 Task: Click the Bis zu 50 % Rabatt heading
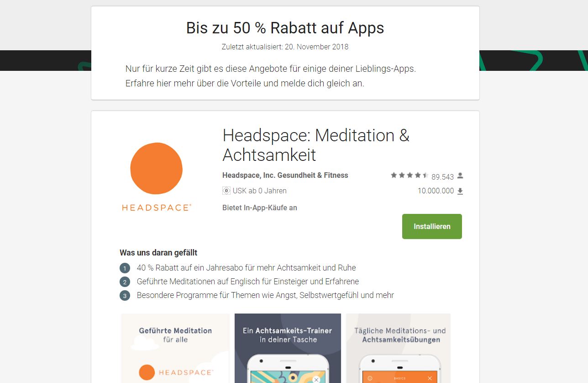tap(285, 28)
